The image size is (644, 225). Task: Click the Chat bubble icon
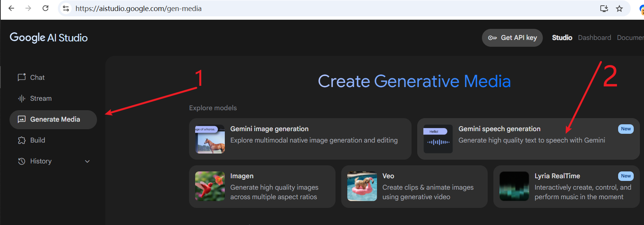(22, 77)
